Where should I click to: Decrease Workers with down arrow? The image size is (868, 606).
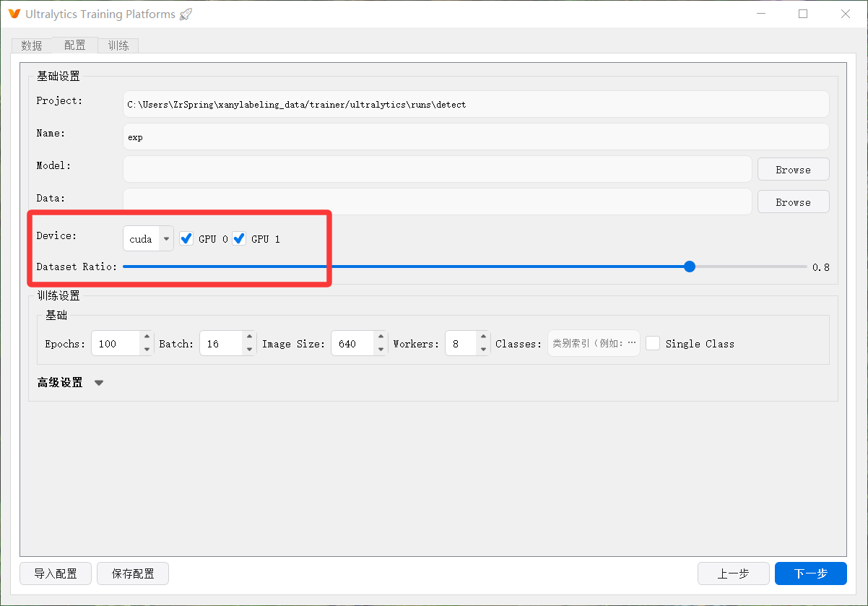tap(483, 350)
